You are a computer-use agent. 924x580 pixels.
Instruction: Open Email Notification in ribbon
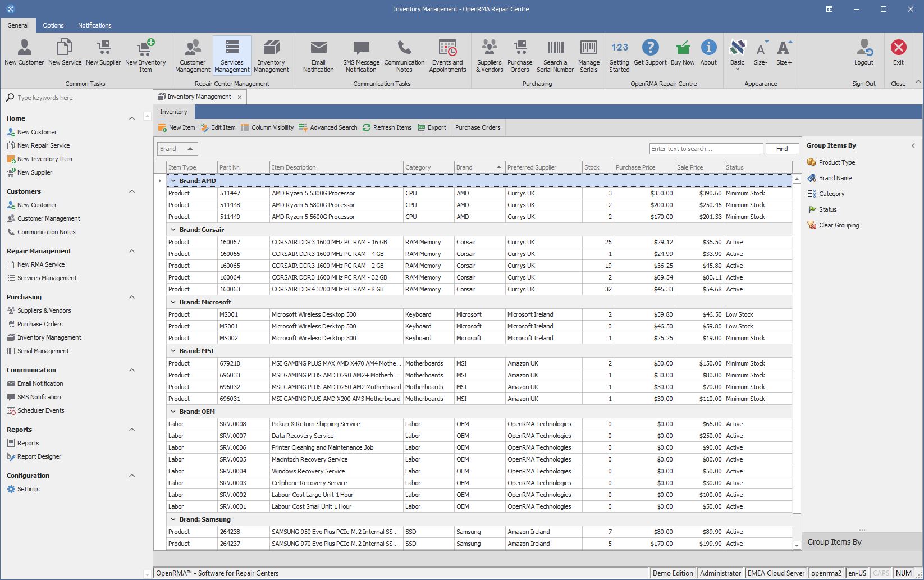[x=318, y=56]
